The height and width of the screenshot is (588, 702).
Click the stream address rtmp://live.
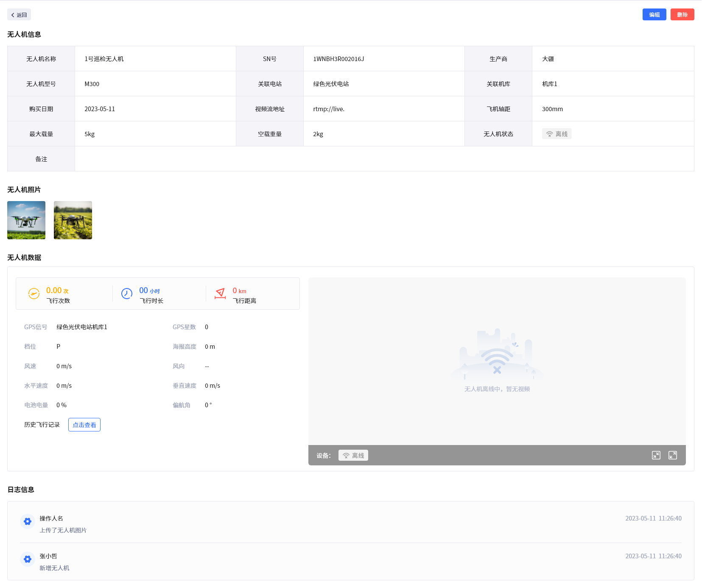[x=329, y=109]
